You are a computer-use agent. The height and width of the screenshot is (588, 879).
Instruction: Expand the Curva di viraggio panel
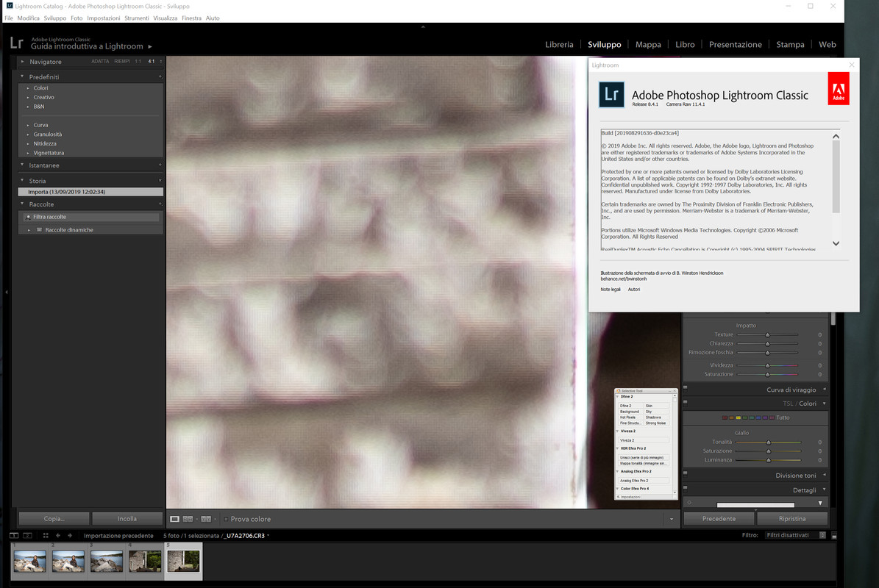click(x=824, y=390)
